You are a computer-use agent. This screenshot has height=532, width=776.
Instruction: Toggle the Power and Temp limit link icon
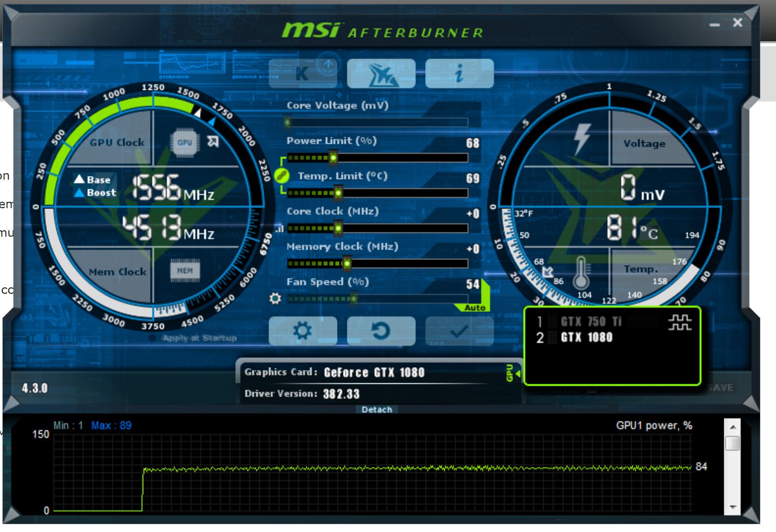tap(281, 175)
